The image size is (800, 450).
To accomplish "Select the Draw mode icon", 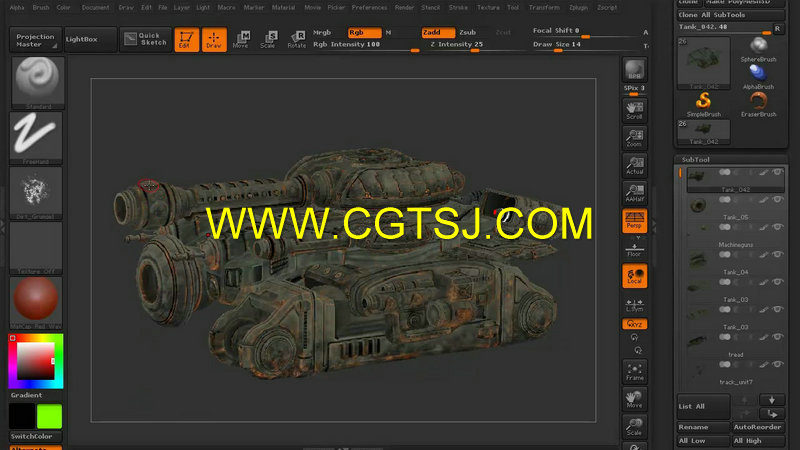I will pos(214,39).
